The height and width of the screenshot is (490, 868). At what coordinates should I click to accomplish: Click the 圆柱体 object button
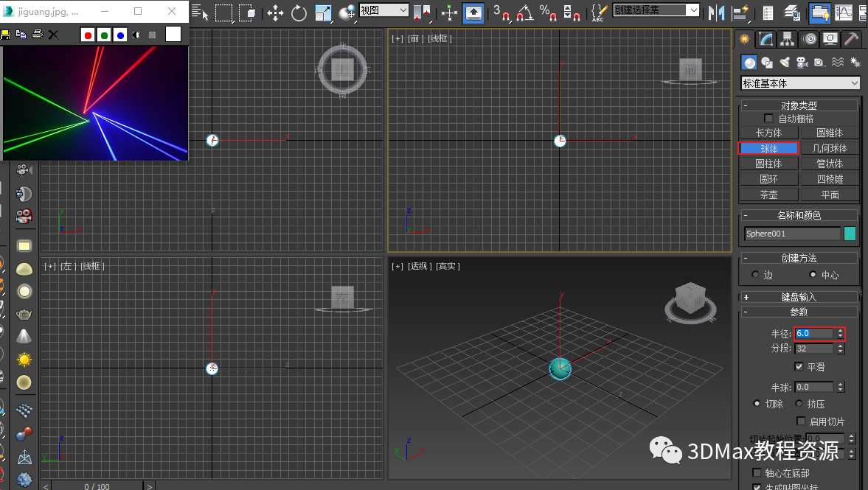pyautogui.click(x=768, y=164)
